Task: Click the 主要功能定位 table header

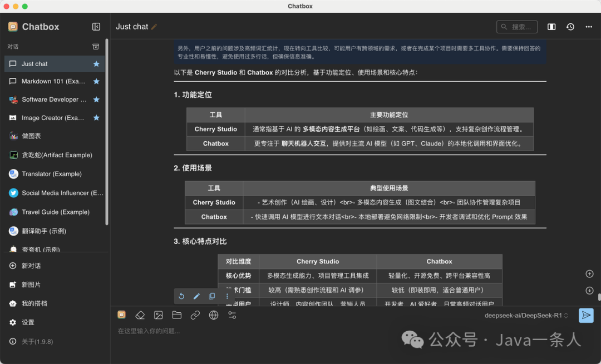Action: click(x=389, y=115)
